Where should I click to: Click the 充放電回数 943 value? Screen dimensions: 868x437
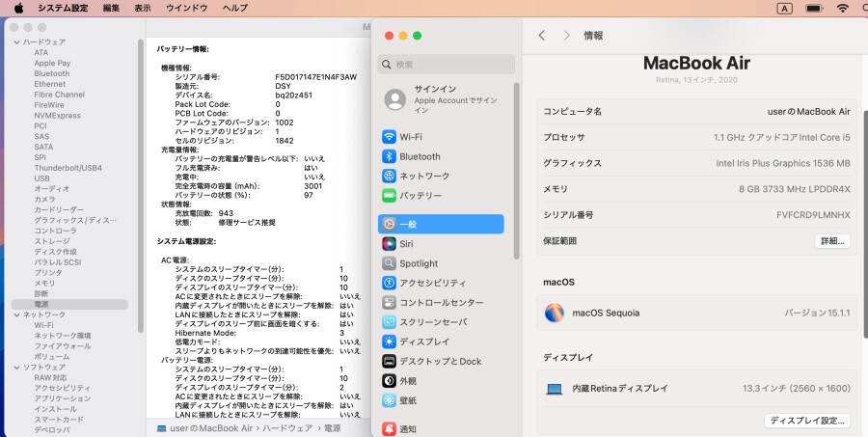click(x=226, y=213)
